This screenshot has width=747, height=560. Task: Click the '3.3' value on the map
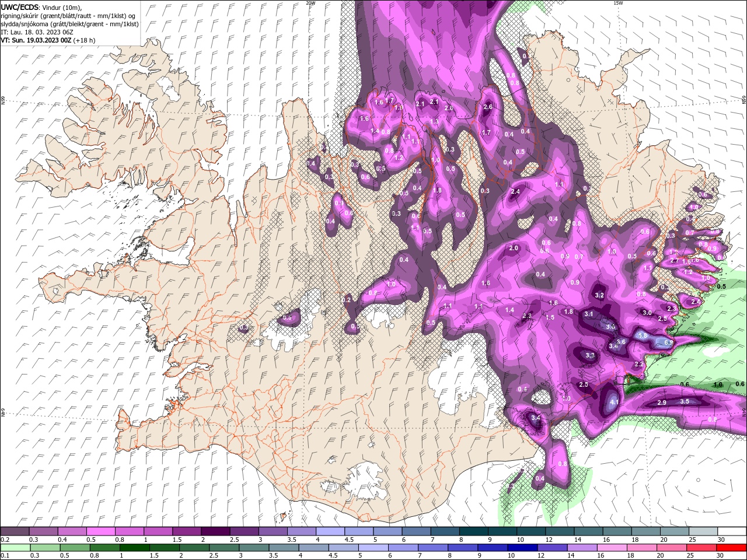[590, 355]
